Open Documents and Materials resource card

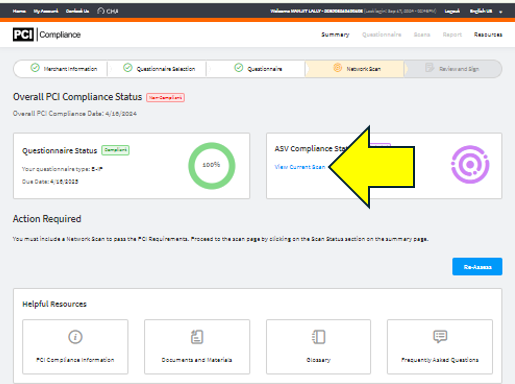click(197, 347)
